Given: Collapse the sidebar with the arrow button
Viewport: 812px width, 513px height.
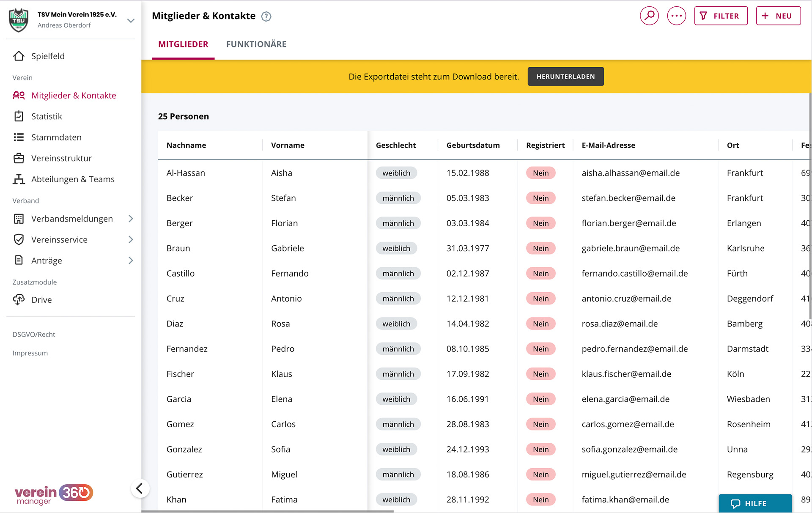Looking at the screenshot, I should [x=140, y=488].
